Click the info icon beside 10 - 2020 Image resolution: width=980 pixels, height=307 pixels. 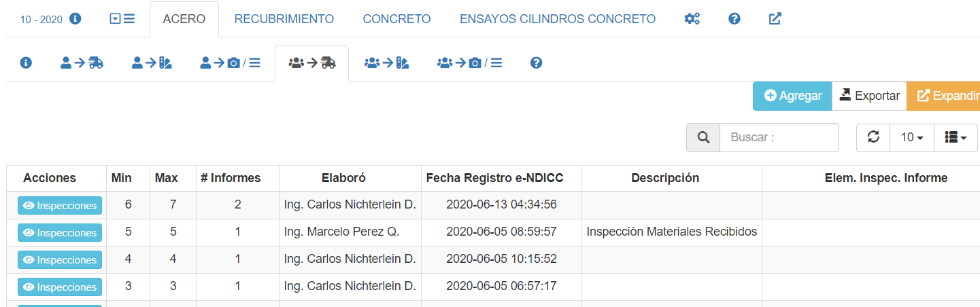(75, 19)
